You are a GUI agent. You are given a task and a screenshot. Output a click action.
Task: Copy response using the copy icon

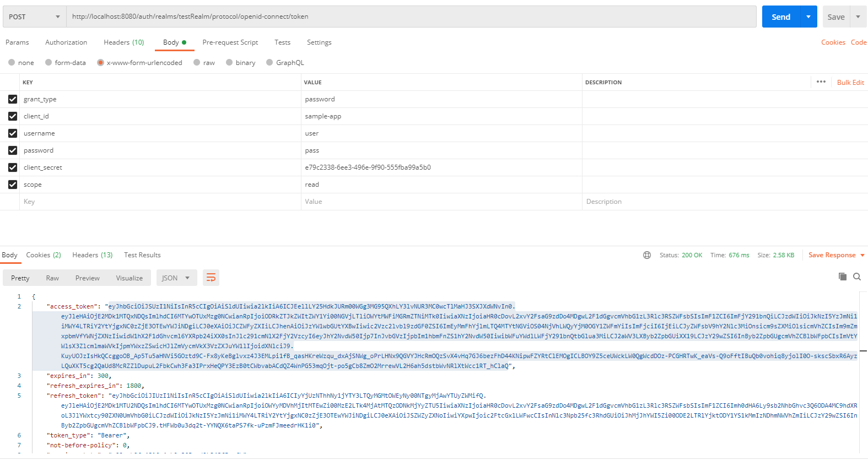[842, 277]
